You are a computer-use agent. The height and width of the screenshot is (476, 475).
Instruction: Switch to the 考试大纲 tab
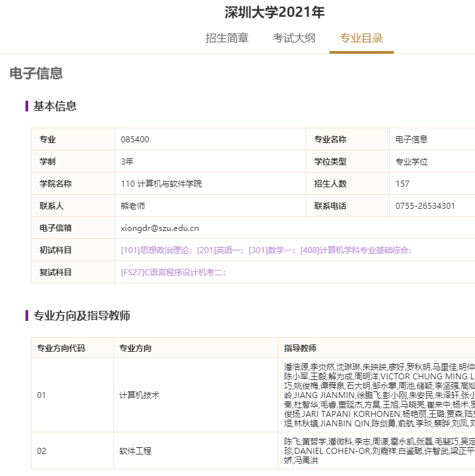click(294, 38)
